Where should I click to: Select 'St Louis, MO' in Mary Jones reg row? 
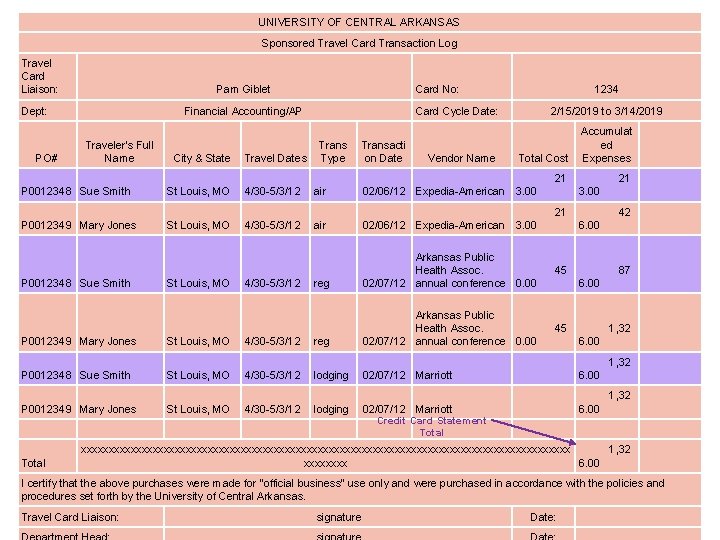(x=202, y=322)
